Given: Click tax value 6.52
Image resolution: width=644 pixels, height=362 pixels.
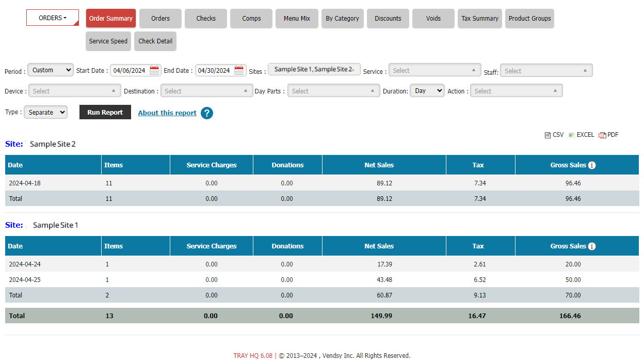Looking at the screenshot, I should click(480, 280).
